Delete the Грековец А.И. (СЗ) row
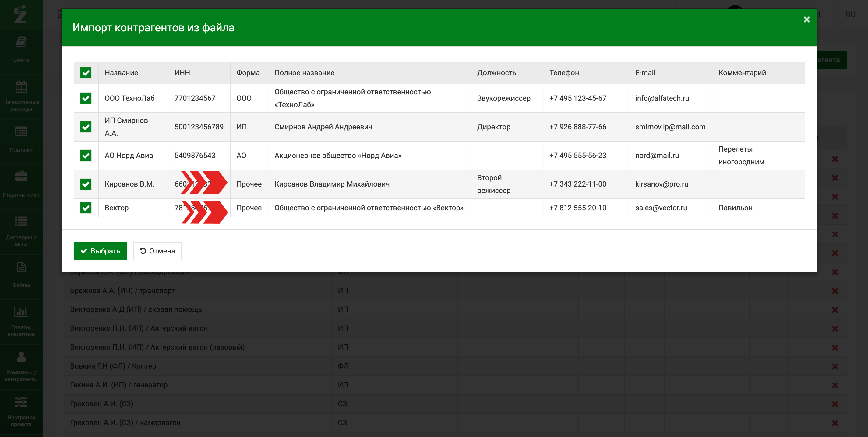This screenshot has height=437, width=868. [x=834, y=404]
